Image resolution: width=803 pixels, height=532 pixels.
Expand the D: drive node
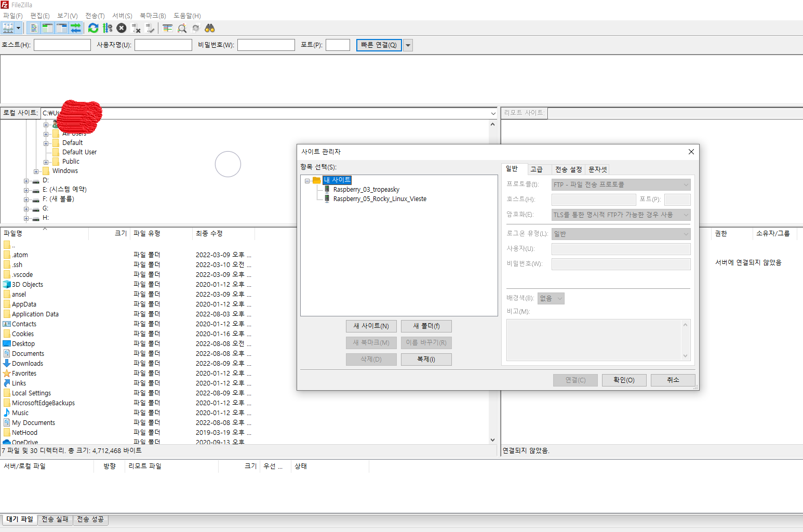pyautogui.click(x=26, y=181)
